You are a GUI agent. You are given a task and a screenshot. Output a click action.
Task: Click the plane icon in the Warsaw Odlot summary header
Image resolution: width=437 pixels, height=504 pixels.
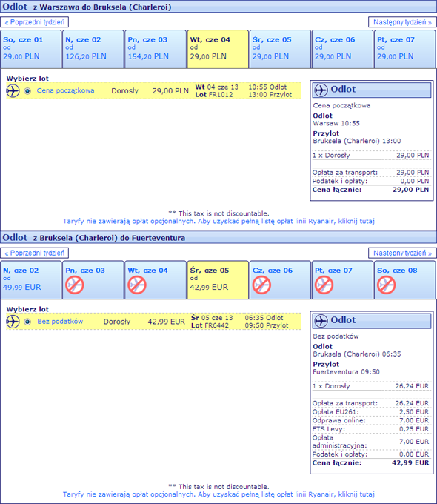(x=321, y=90)
